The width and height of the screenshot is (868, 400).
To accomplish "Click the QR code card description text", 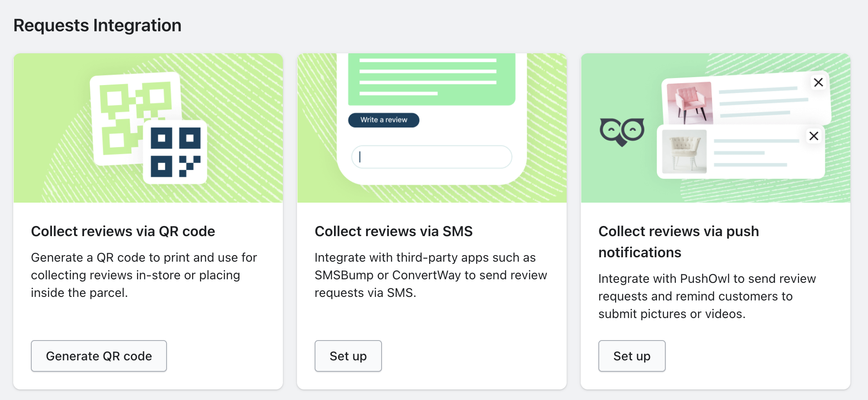I will click(144, 275).
